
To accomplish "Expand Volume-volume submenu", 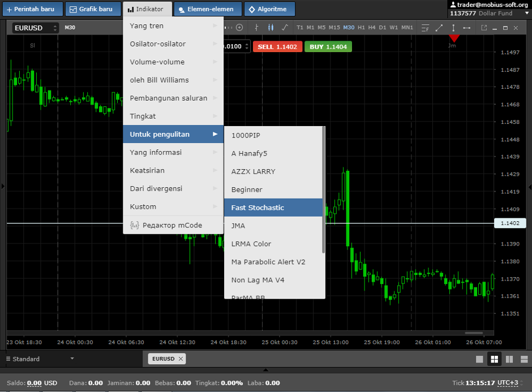I will point(173,62).
